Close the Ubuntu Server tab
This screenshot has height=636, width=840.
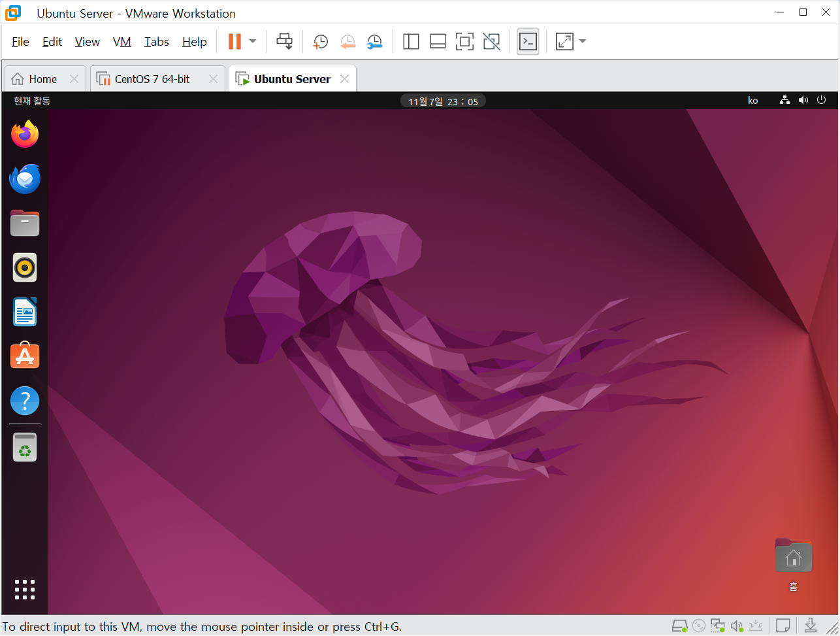[x=344, y=79]
